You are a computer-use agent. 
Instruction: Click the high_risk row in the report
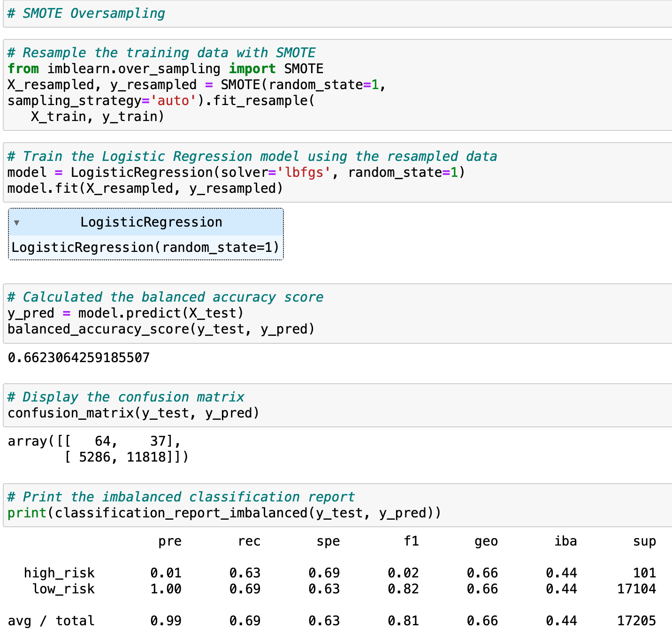pos(340,573)
